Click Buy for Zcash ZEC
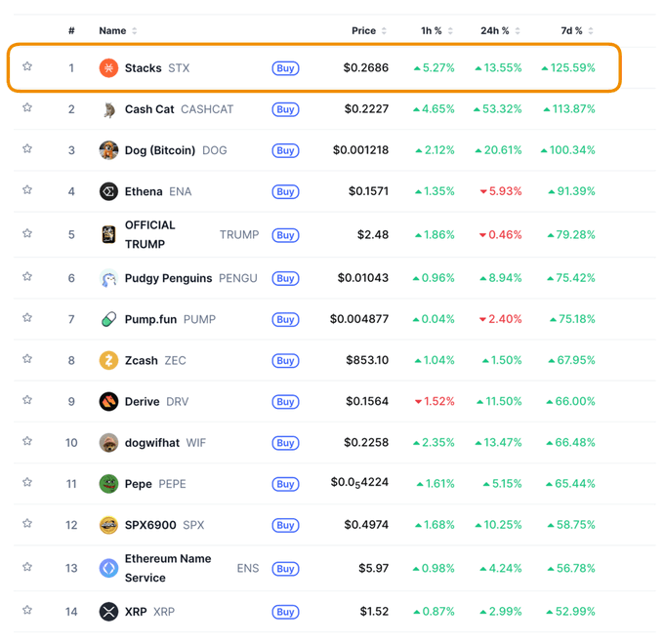664x644 pixels. 285,361
